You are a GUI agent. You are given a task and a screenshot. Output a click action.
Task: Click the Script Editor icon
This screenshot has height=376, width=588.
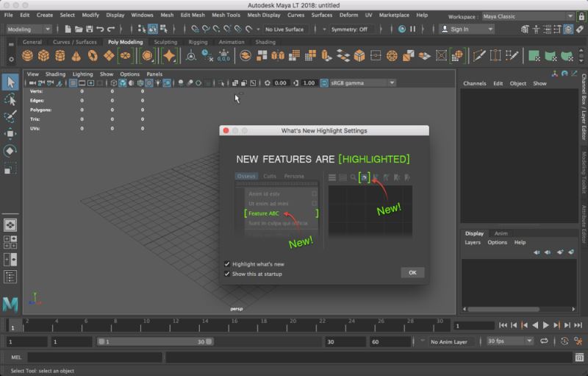click(x=579, y=358)
